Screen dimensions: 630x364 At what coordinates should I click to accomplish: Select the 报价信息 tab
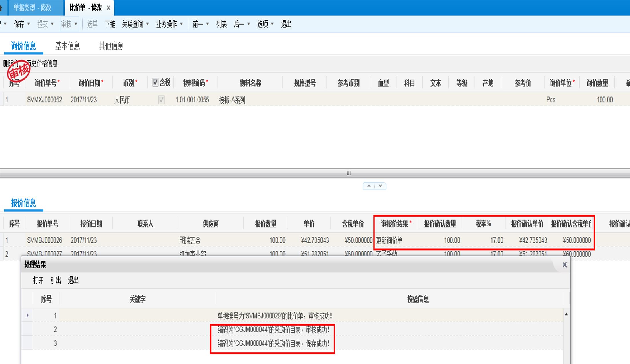pyautogui.click(x=23, y=203)
